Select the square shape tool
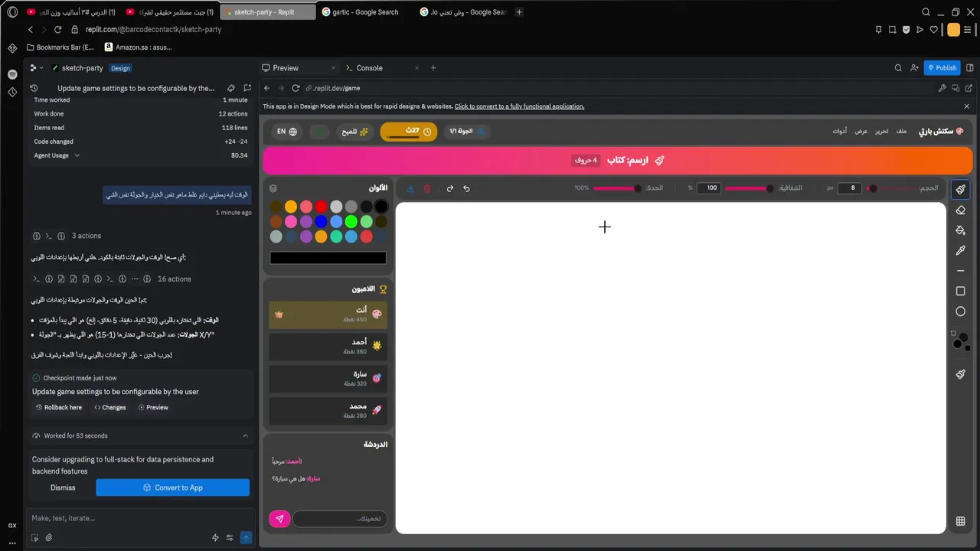 [961, 291]
